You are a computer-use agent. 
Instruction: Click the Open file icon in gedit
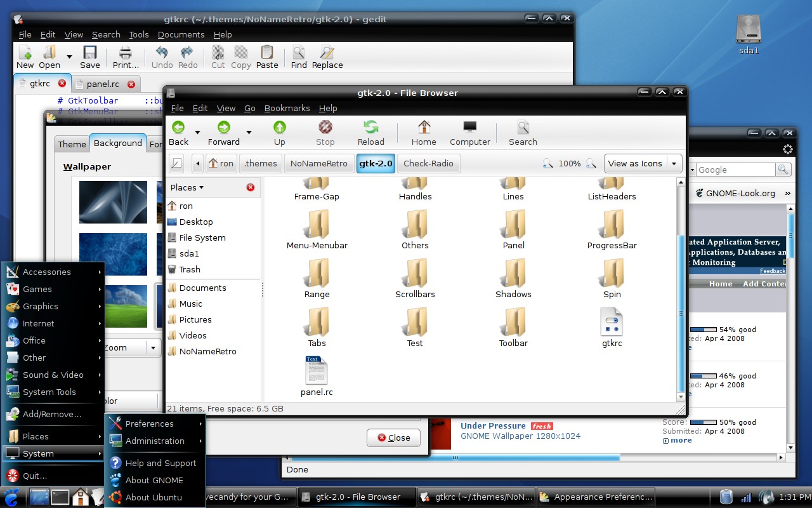(49, 52)
